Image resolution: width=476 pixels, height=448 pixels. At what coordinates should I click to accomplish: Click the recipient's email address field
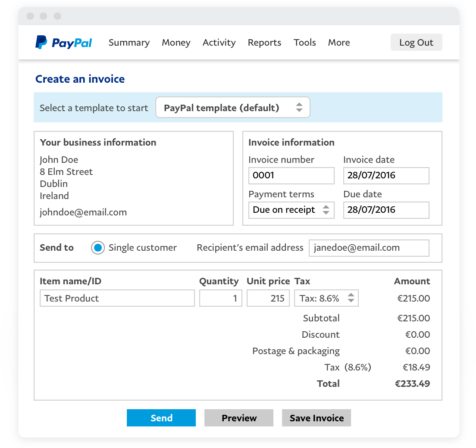coord(369,248)
